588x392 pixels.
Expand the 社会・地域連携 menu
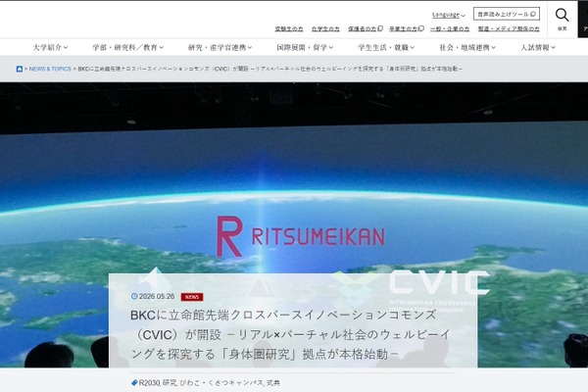click(467, 47)
